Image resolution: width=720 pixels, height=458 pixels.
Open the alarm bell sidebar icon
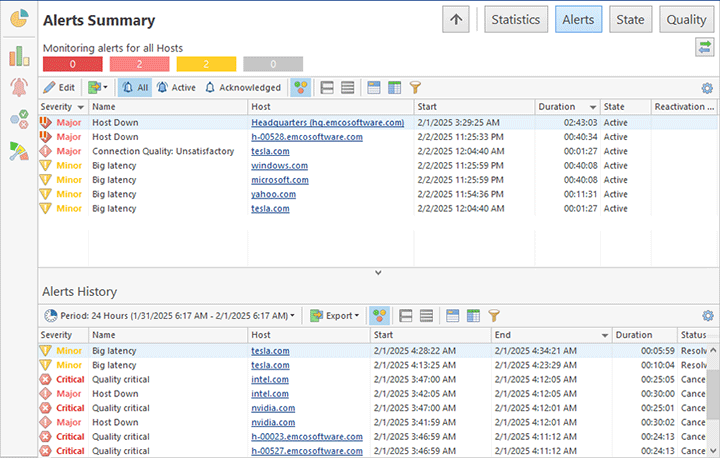[x=18, y=87]
